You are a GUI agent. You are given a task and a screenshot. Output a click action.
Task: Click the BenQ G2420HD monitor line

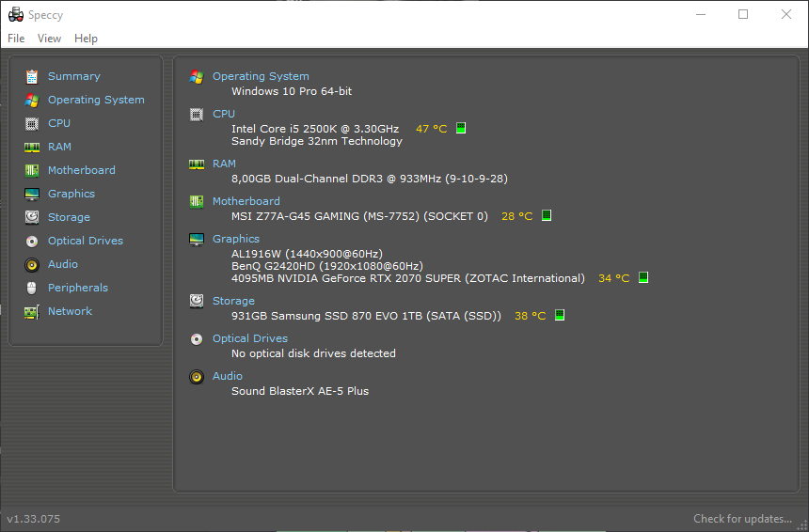[327, 266]
